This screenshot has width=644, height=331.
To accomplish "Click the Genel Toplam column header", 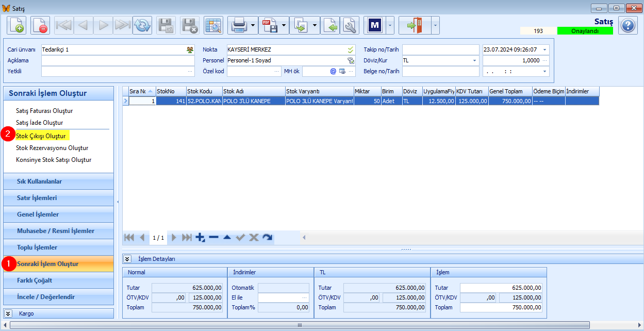I will (x=510, y=91).
